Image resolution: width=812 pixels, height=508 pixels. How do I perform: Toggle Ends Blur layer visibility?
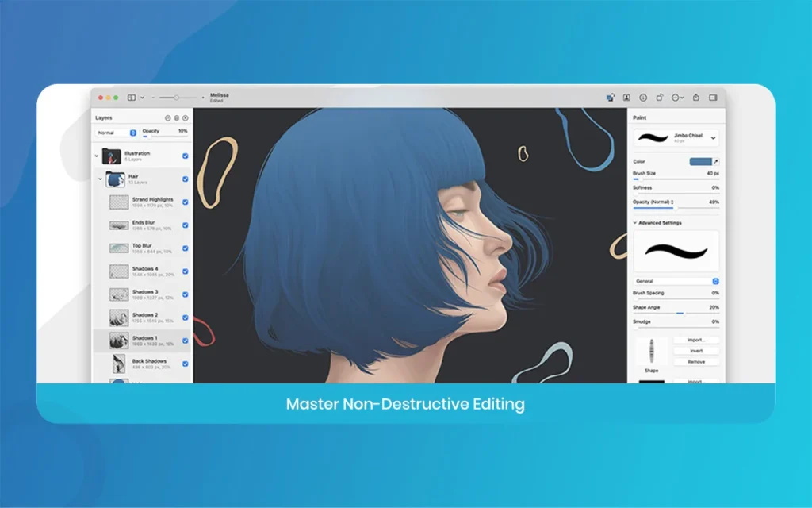[x=186, y=225]
